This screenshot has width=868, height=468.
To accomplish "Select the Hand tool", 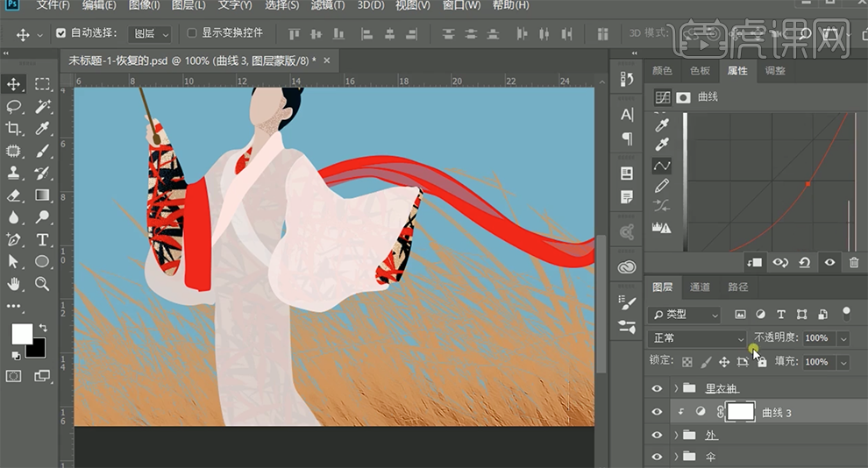I will point(14,284).
